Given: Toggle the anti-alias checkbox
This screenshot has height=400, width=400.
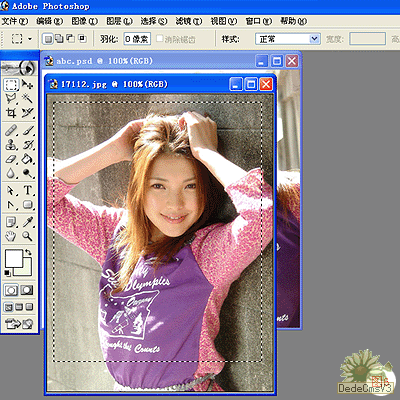Looking at the screenshot, I should pyautogui.click(x=160, y=39).
